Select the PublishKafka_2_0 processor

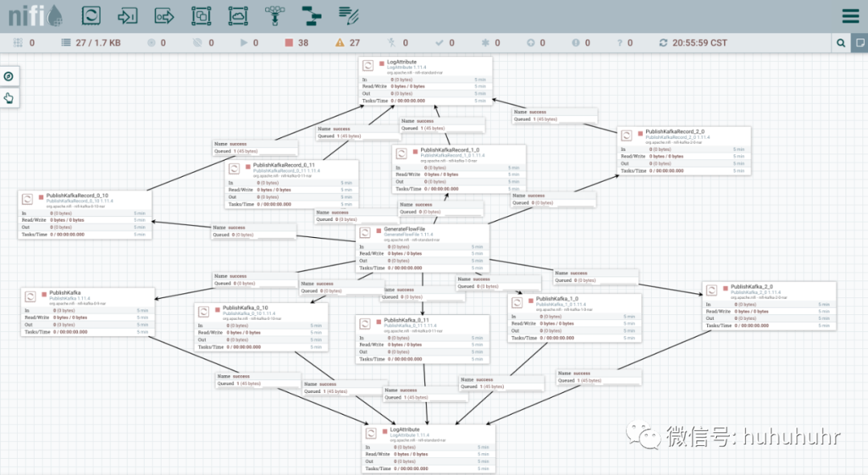pos(769,306)
